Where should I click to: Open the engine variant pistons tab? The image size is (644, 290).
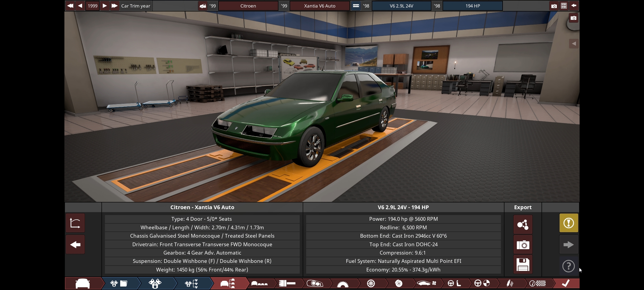pyautogui.click(x=155, y=283)
